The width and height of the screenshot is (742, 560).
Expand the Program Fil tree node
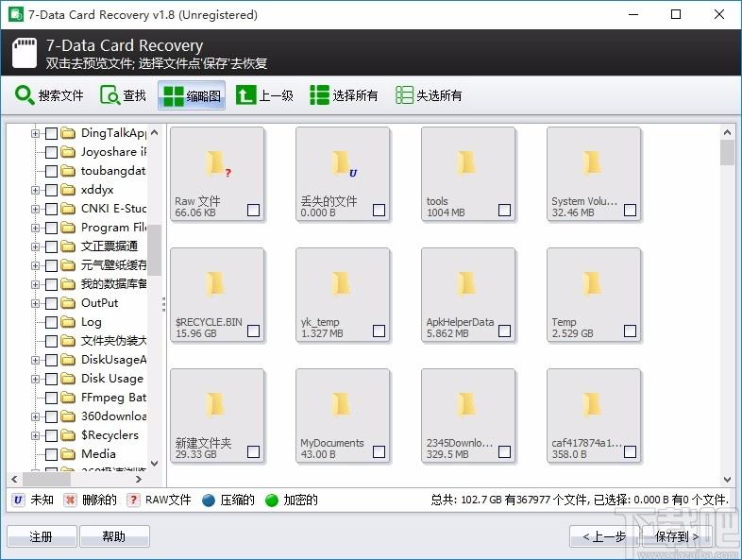[36, 228]
